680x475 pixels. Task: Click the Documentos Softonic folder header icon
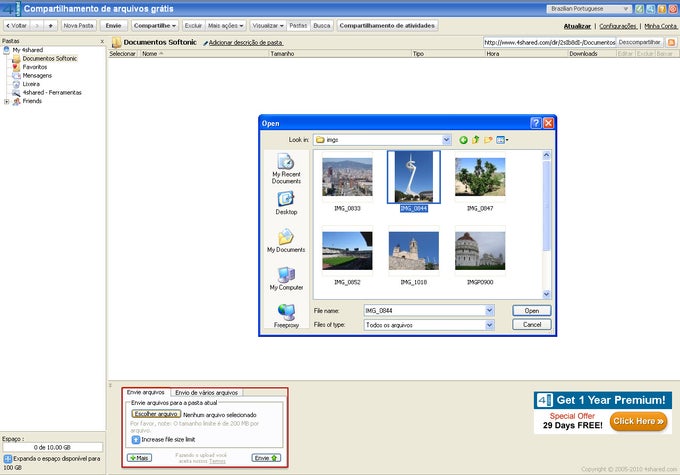(x=116, y=43)
